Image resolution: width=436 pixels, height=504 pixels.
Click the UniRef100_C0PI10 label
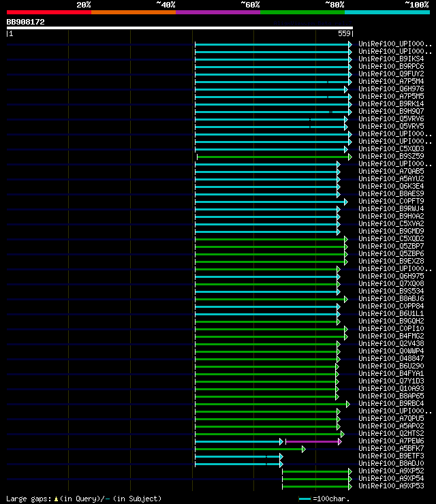(391, 328)
